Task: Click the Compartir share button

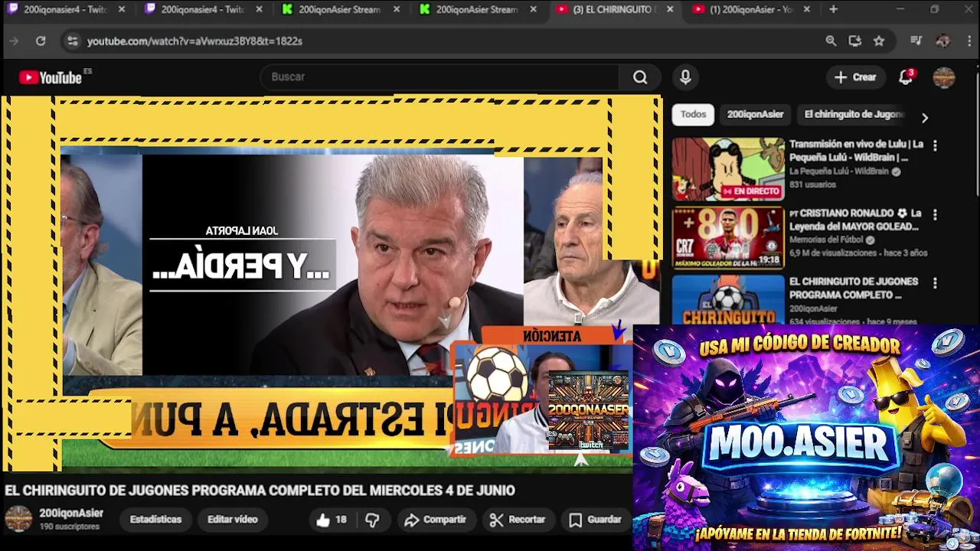Action: pyautogui.click(x=436, y=520)
